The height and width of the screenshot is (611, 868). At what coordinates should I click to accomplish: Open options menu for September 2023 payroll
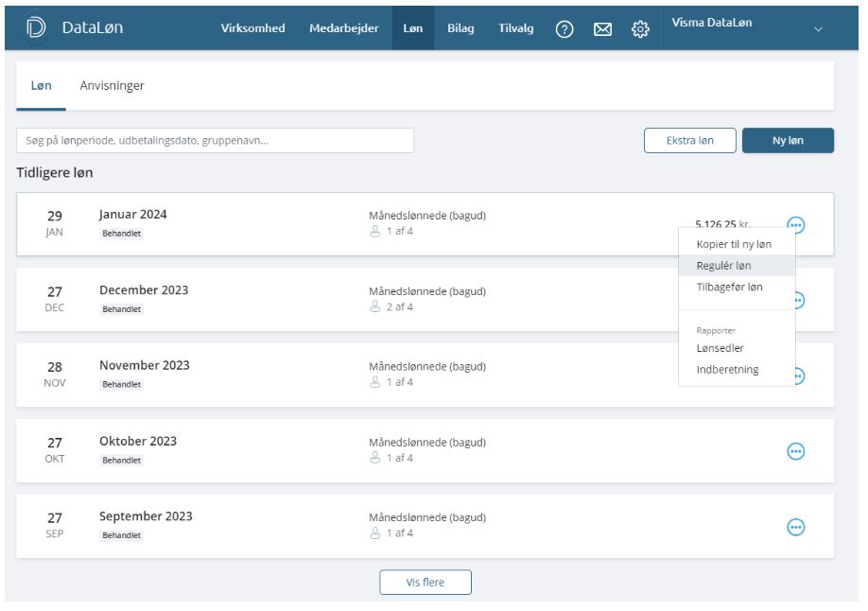[796, 528]
